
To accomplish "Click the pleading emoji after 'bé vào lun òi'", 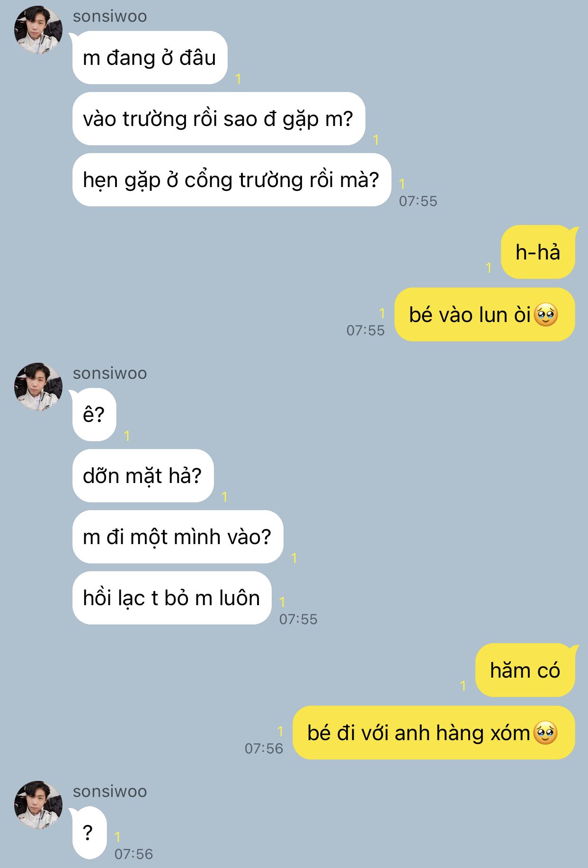I will 546,315.
